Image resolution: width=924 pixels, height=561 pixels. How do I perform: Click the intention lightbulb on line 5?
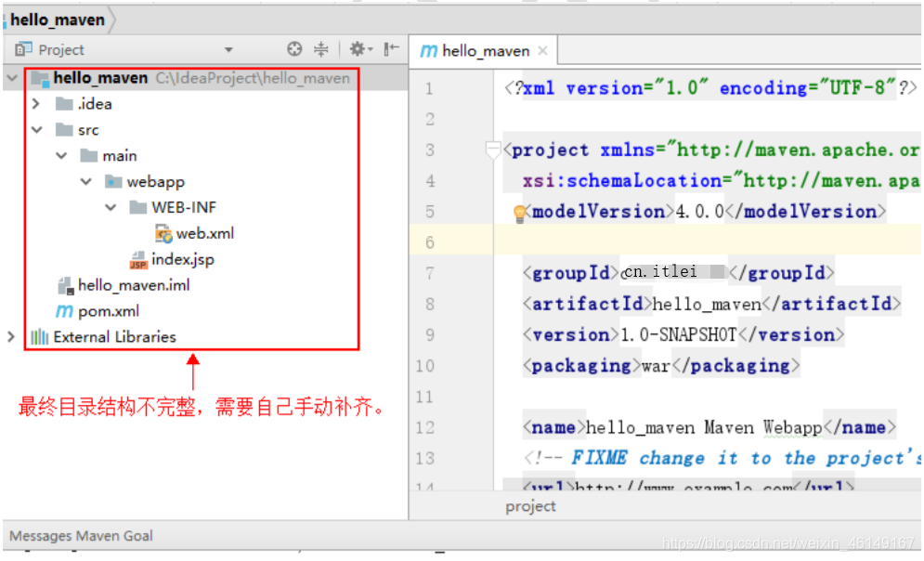point(519,214)
